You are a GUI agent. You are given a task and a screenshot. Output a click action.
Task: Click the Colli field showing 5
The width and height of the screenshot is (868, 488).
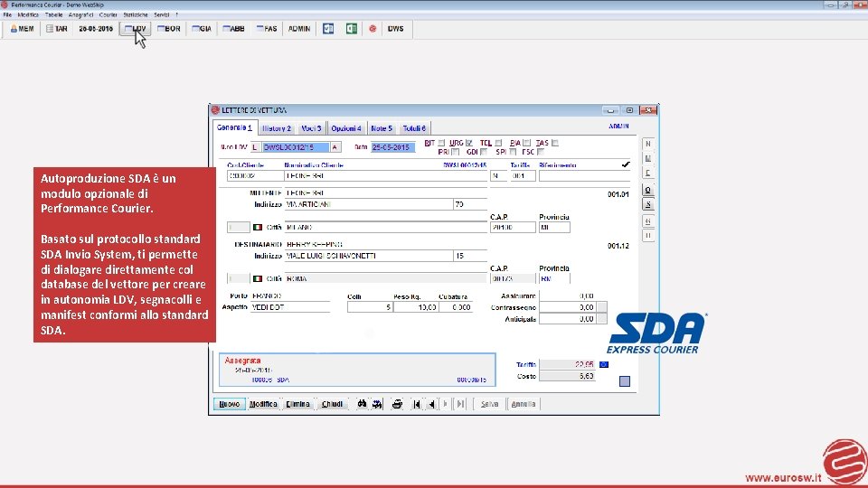[x=370, y=307]
